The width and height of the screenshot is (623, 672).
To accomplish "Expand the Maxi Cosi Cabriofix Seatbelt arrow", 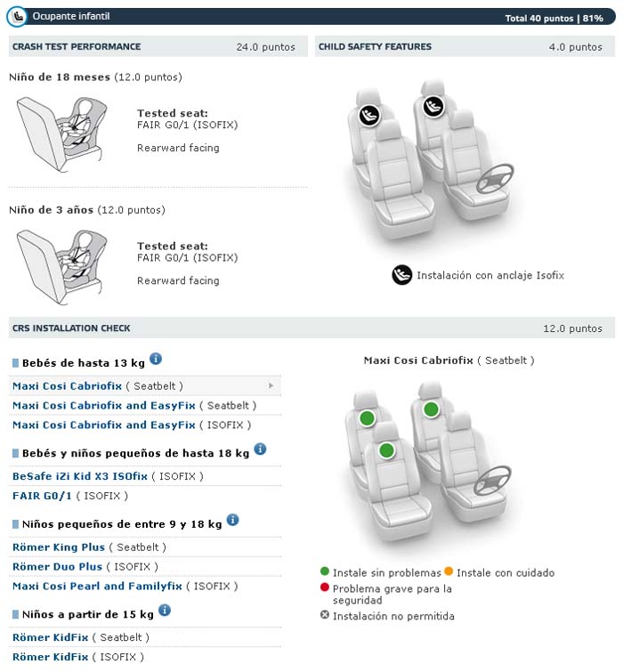I will click(x=271, y=386).
